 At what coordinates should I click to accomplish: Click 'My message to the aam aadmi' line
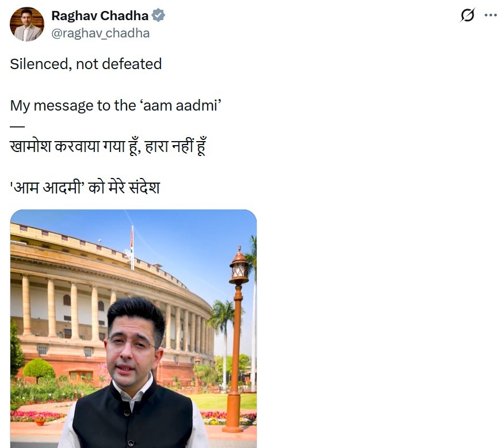(116, 105)
